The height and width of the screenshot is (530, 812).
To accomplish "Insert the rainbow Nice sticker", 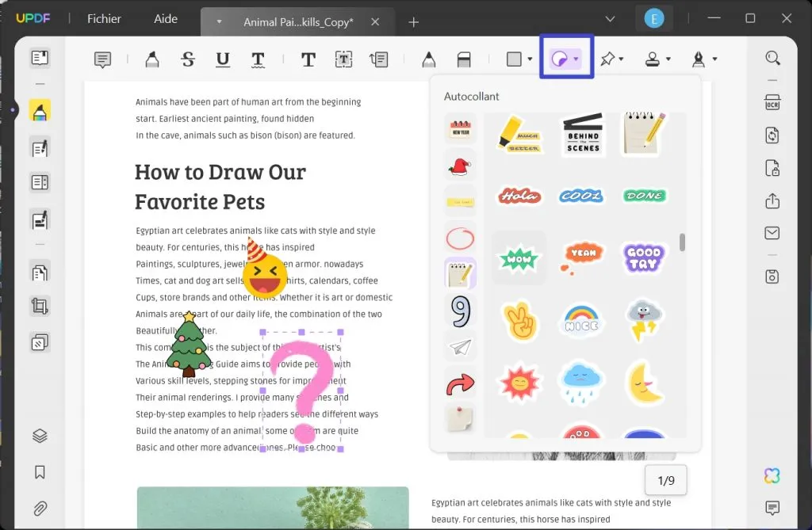I will pos(581,320).
